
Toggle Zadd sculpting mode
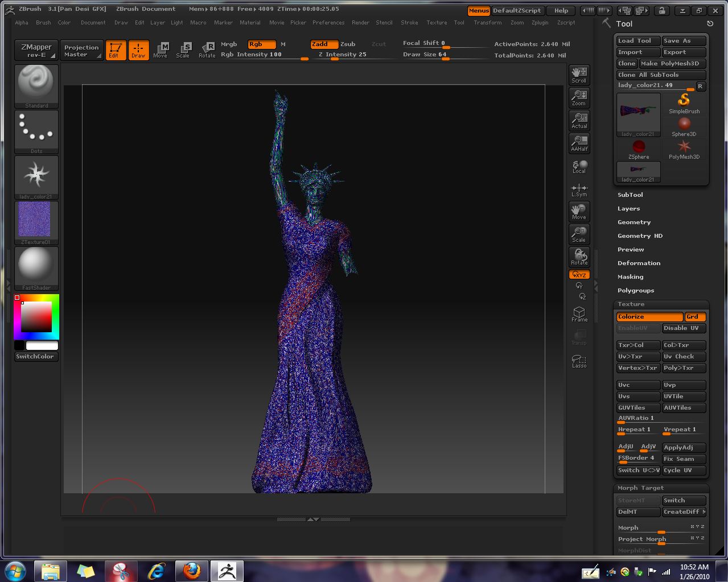click(324, 44)
